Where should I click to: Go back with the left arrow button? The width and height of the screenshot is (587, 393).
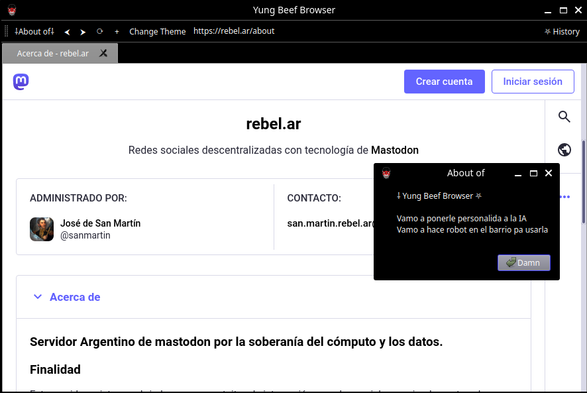67,32
